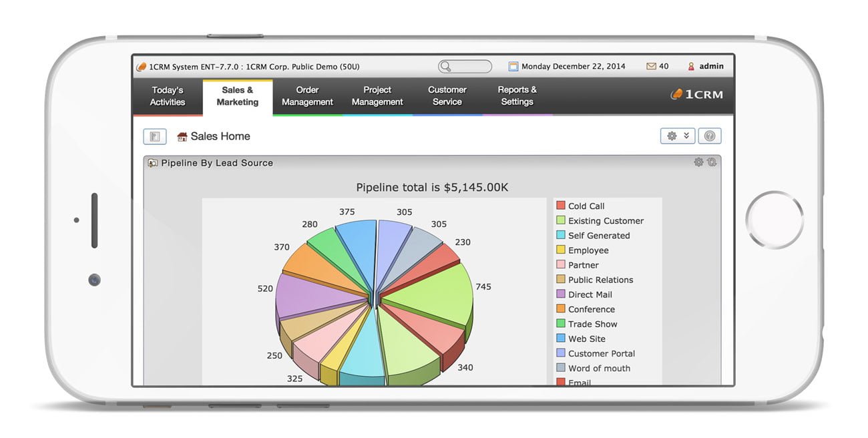Click the user icon next to admin
The height and width of the screenshot is (438, 868).
(x=691, y=67)
